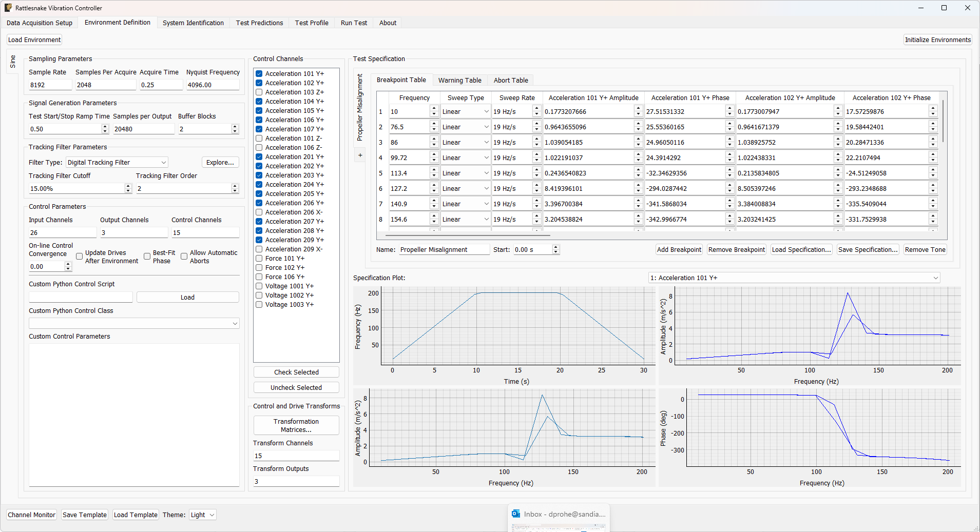Open the Abort Table tab
Image resolution: width=980 pixels, height=532 pixels.
pyautogui.click(x=511, y=81)
